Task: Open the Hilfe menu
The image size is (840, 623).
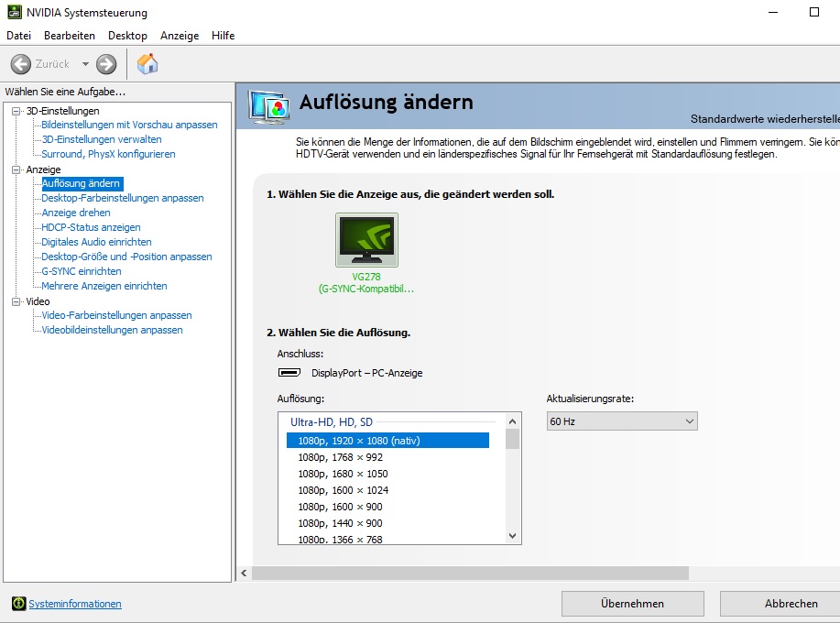Action: pyautogui.click(x=223, y=36)
